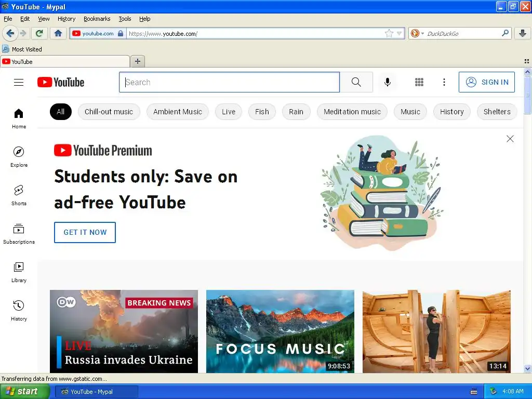Screen dimensions: 532x399
Task: Filter by Ambient Music chip
Action: click(x=178, y=112)
